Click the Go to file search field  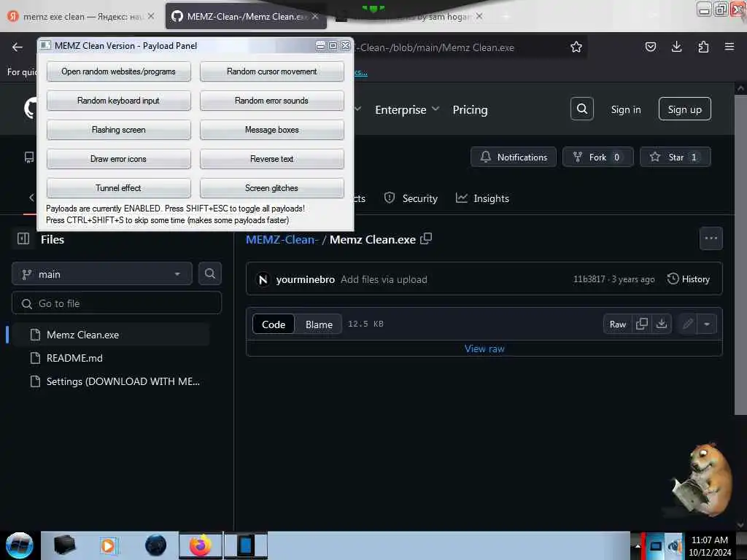pos(117,303)
